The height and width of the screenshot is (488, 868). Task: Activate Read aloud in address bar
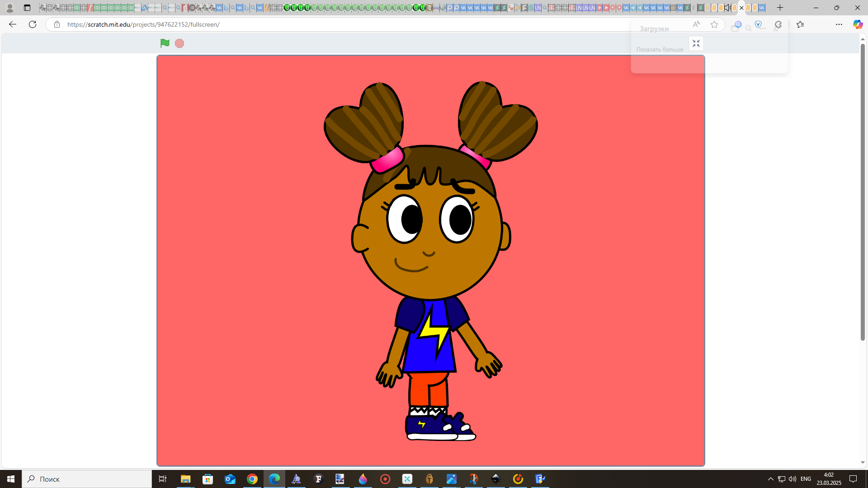coord(696,24)
